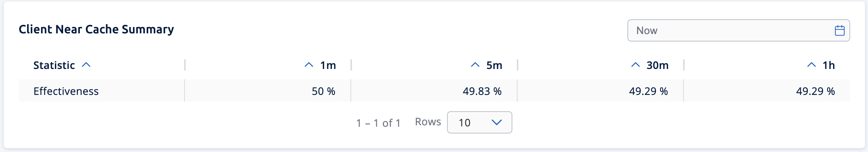Click the chevron in the Rows selector
This screenshot has height=152, width=868.
pos(496,122)
